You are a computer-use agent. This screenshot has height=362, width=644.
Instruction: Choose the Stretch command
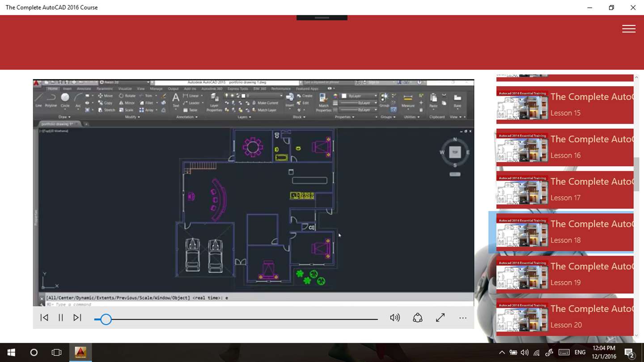click(106, 110)
